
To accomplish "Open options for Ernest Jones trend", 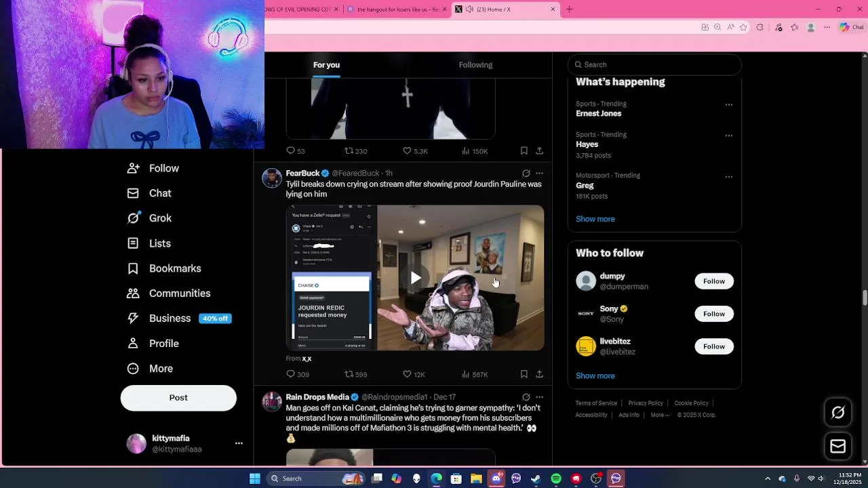I will [729, 104].
